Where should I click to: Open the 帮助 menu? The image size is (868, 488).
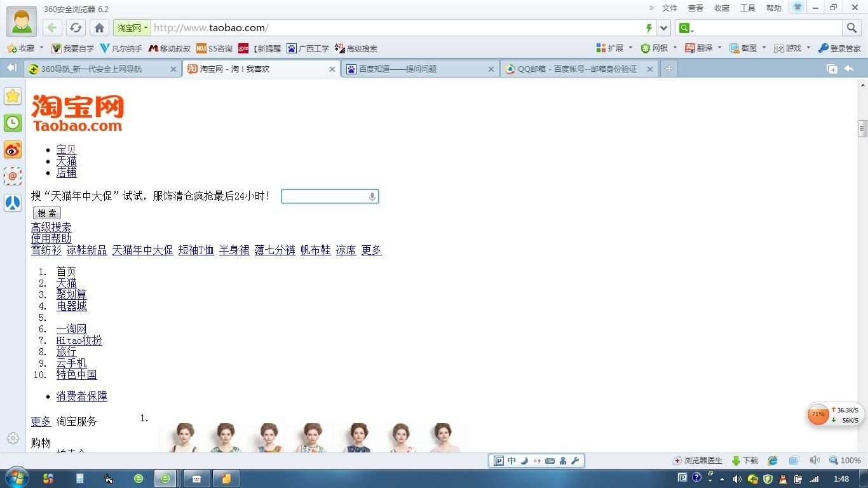(x=774, y=8)
